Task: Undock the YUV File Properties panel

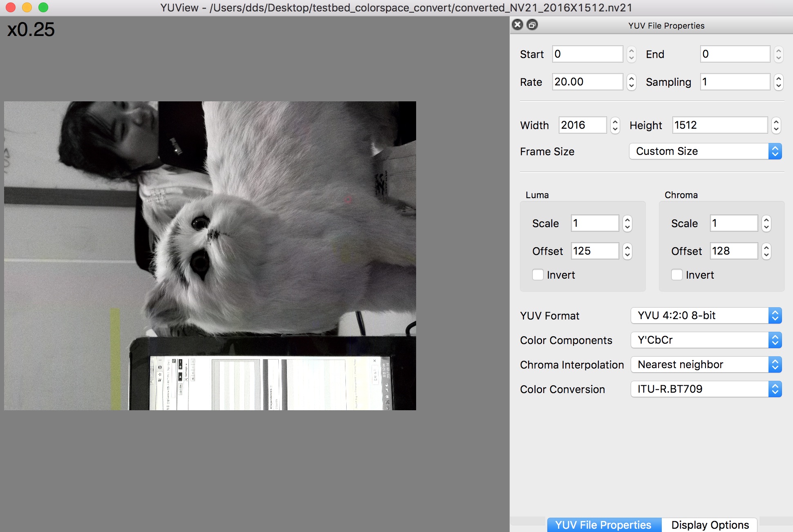Action: click(x=532, y=25)
